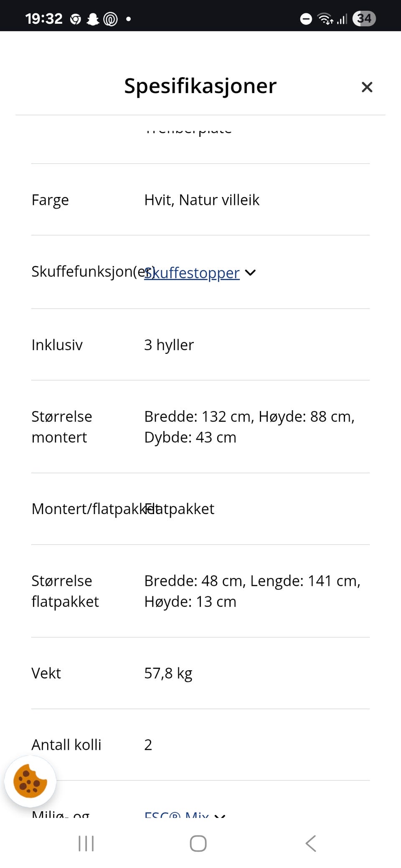
Task: Open the Skuffestopper link
Action: (192, 273)
